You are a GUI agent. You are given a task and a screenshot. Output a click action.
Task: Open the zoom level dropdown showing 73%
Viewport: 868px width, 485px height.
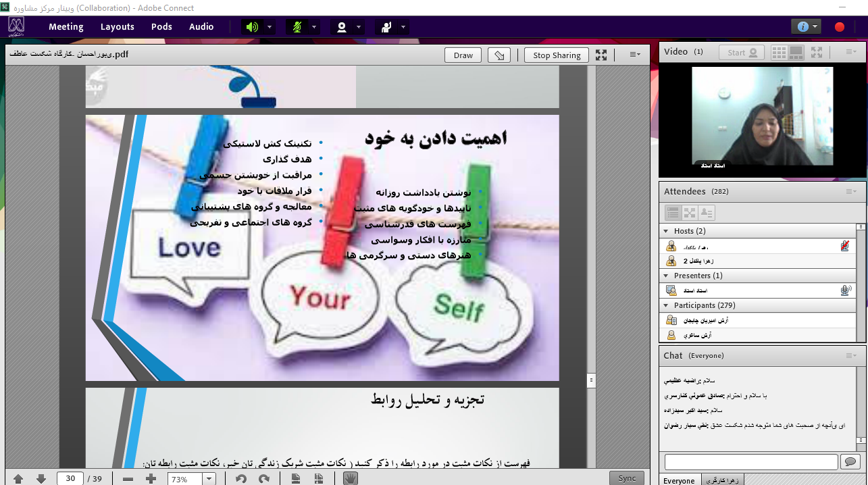click(209, 478)
